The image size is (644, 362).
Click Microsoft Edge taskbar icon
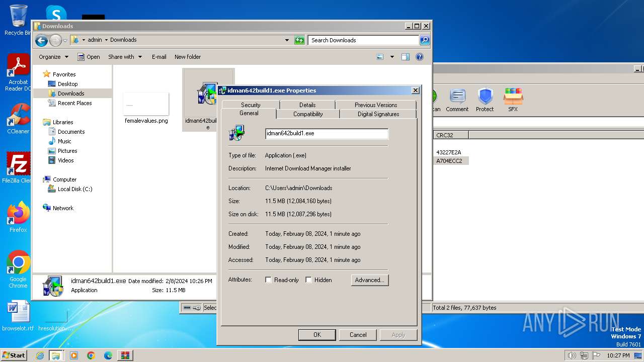click(x=108, y=355)
